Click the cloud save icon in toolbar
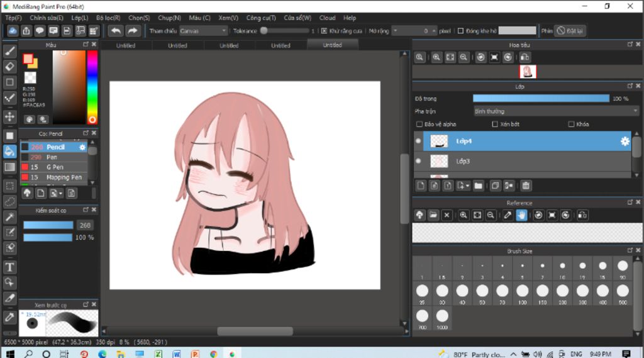Image resolution: width=644 pixels, height=358 pixels. coord(13,31)
